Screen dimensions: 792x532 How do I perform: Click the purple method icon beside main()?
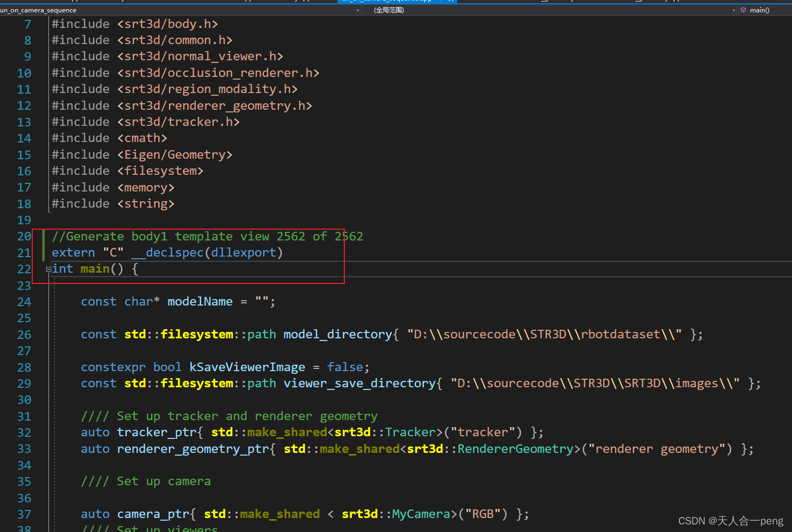(743, 10)
